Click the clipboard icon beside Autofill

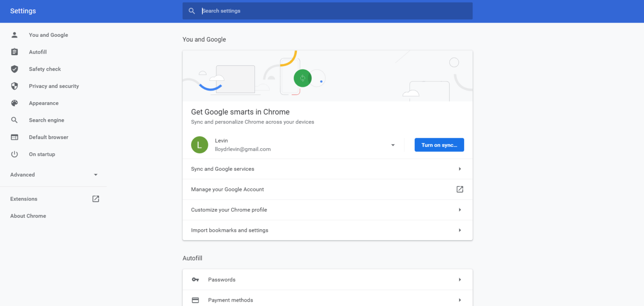point(15,52)
